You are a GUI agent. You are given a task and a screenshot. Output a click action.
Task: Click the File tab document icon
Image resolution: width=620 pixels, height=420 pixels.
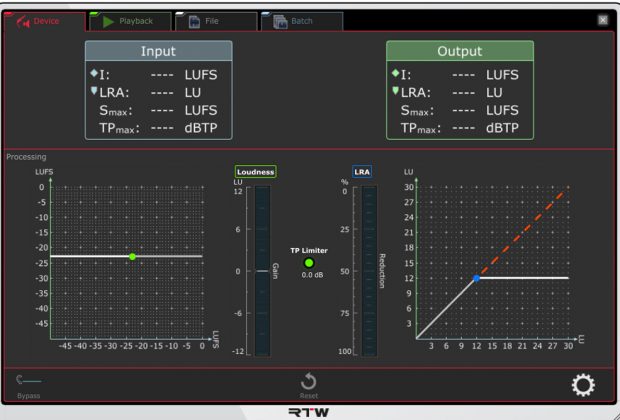[194, 21]
